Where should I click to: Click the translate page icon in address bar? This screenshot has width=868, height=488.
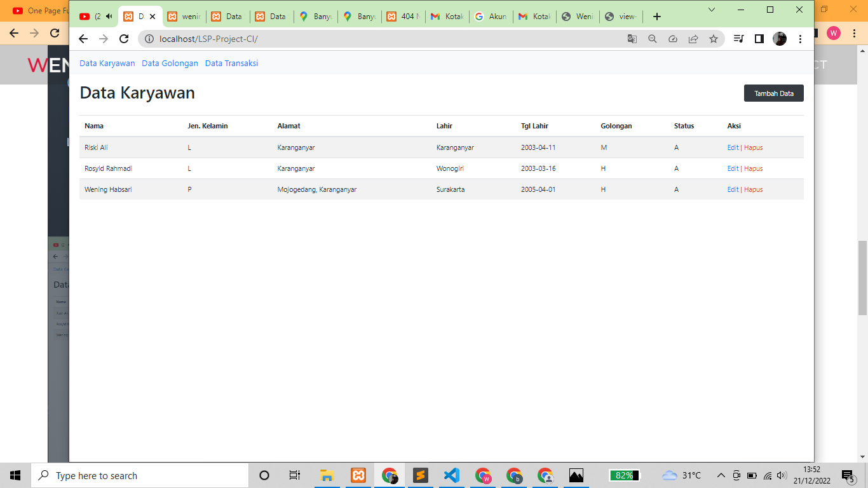coord(632,39)
